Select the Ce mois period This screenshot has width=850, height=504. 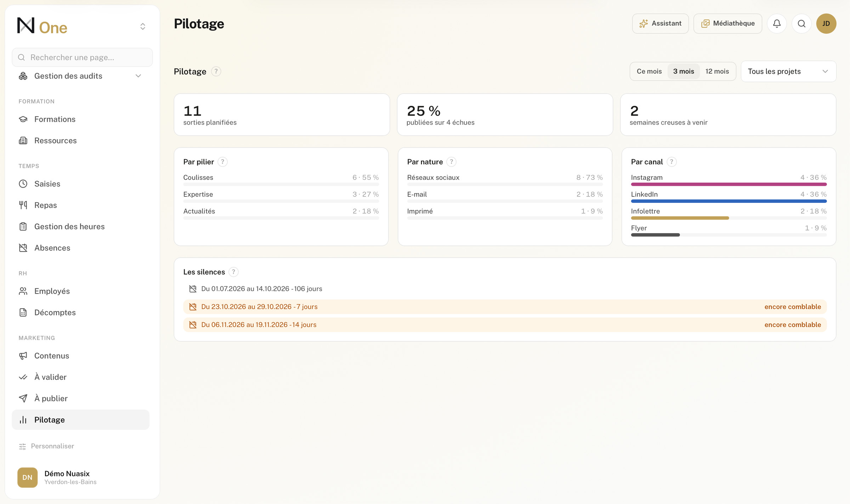click(649, 71)
